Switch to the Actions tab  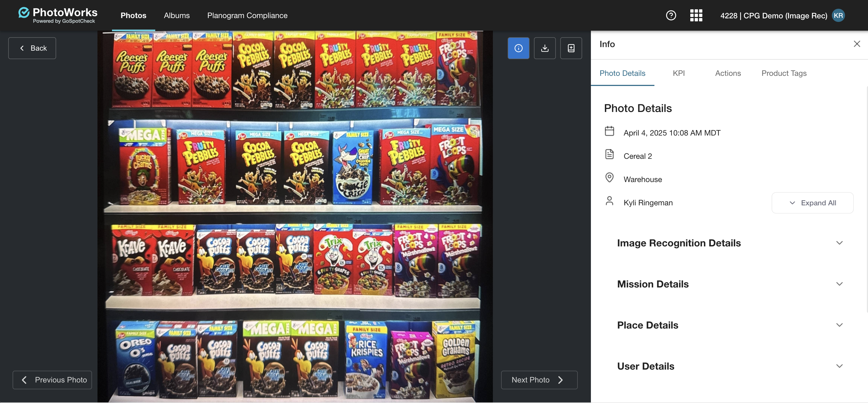728,73
